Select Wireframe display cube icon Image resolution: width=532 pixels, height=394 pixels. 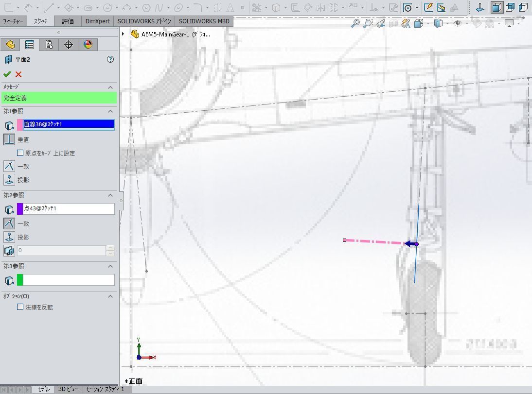click(523, 7)
